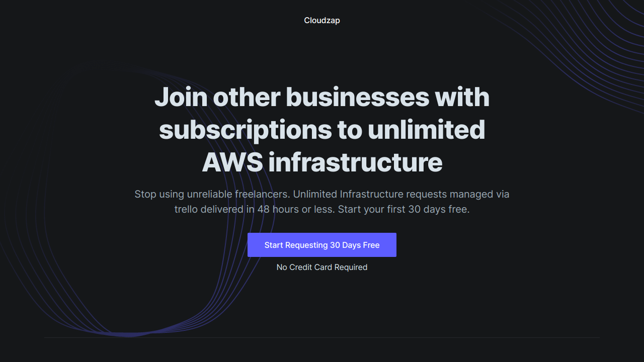Click "Start your first 30 days free" sentence

(404, 209)
